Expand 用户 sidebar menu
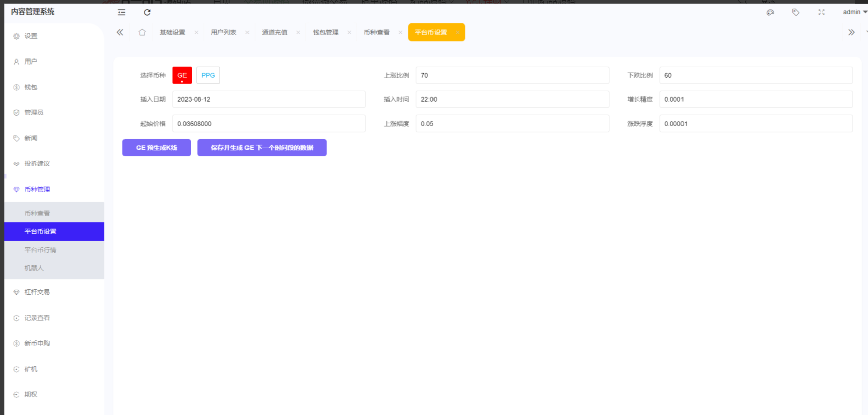Screen dimensions: 868x415 pos(54,62)
